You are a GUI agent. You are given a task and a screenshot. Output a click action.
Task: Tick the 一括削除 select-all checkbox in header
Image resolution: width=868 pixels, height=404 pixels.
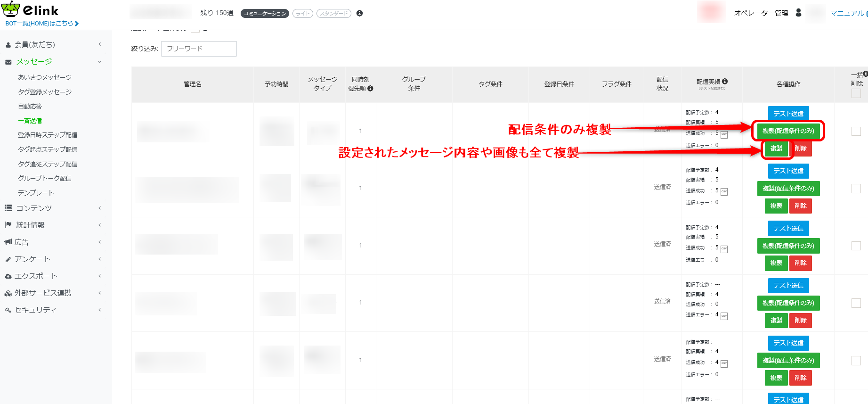coord(856,93)
